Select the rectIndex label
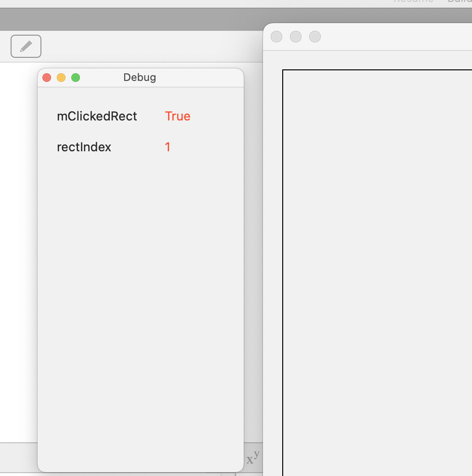Screen dimensions: 472x476 84,147
